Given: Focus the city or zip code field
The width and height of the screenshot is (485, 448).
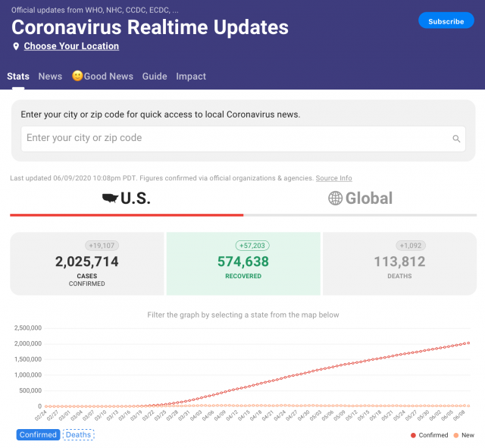Looking at the screenshot, I should click(x=235, y=139).
